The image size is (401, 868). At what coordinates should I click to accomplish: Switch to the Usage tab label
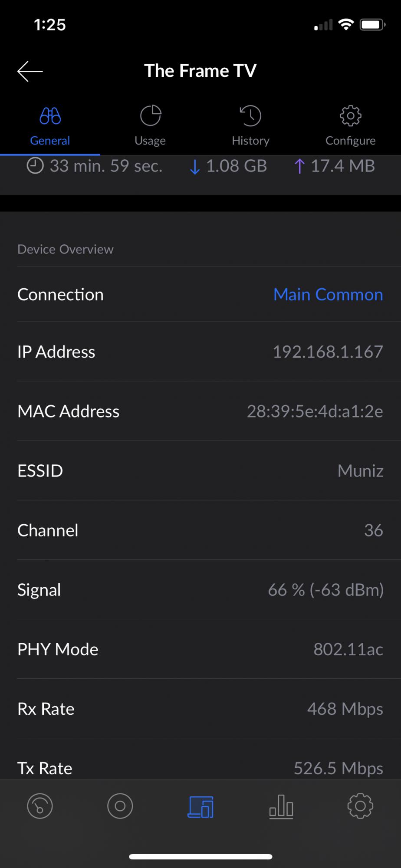click(150, 141)
